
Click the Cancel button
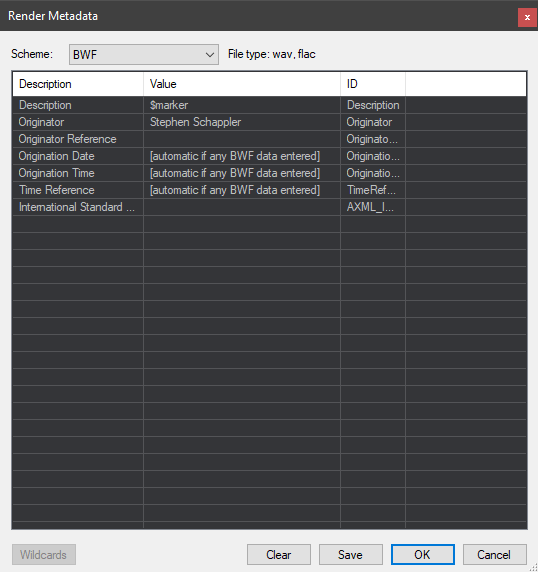tap(495, 554)
